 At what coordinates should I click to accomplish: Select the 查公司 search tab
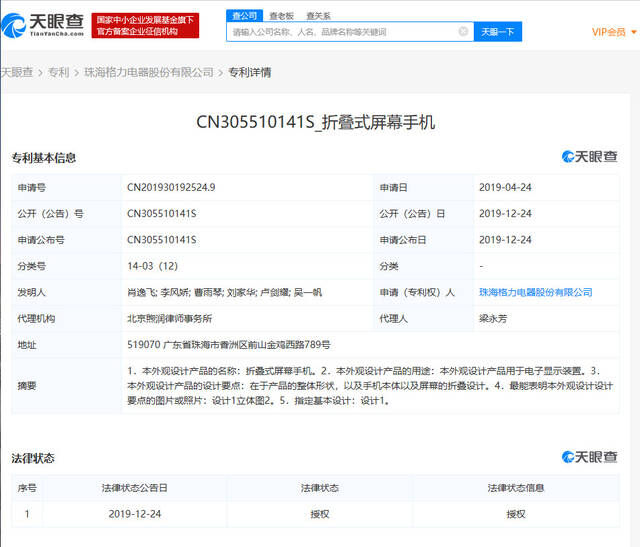(244, 16)
